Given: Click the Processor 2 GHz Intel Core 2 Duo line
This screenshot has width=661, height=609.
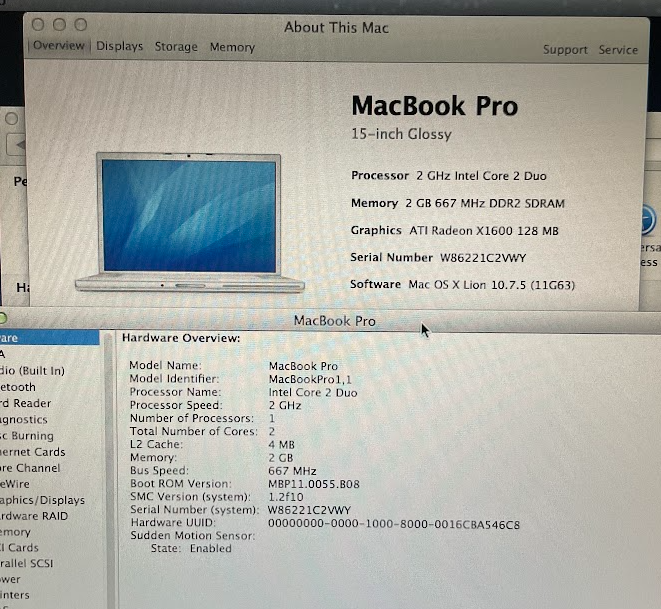Looking at the screenshot, I should (449, 176).
